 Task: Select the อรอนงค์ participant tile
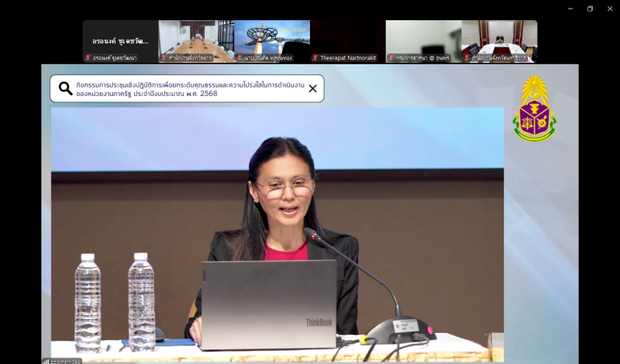click(120, 39)
